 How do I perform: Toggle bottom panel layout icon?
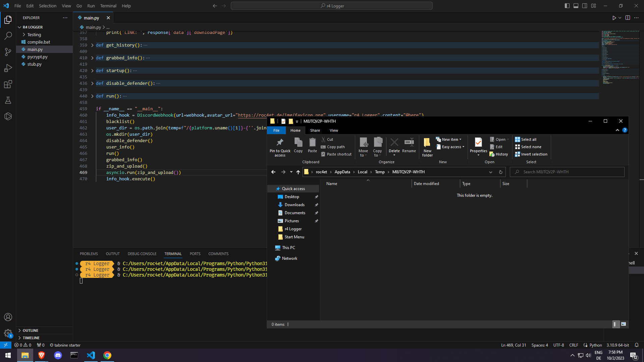pos(576,6)
